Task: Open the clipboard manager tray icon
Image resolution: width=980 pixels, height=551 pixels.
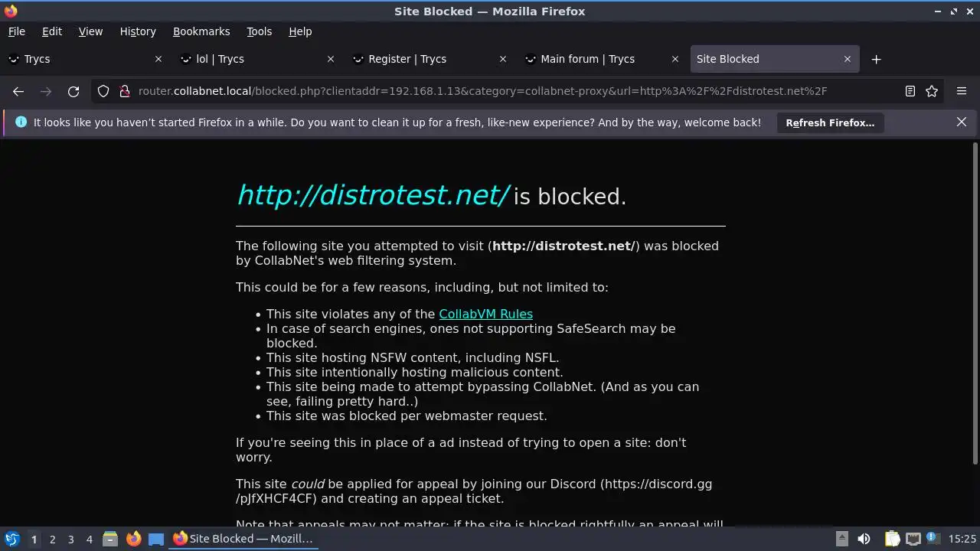Action: click(892, 539)
